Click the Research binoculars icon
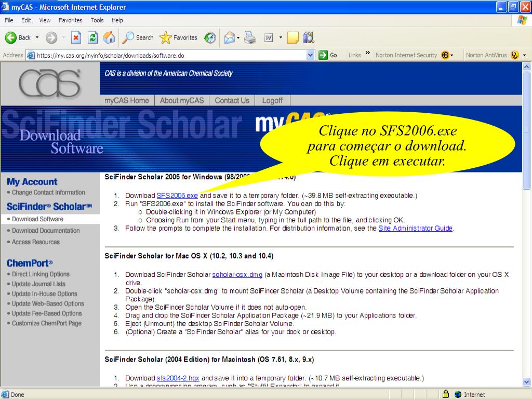 (309, 37)
